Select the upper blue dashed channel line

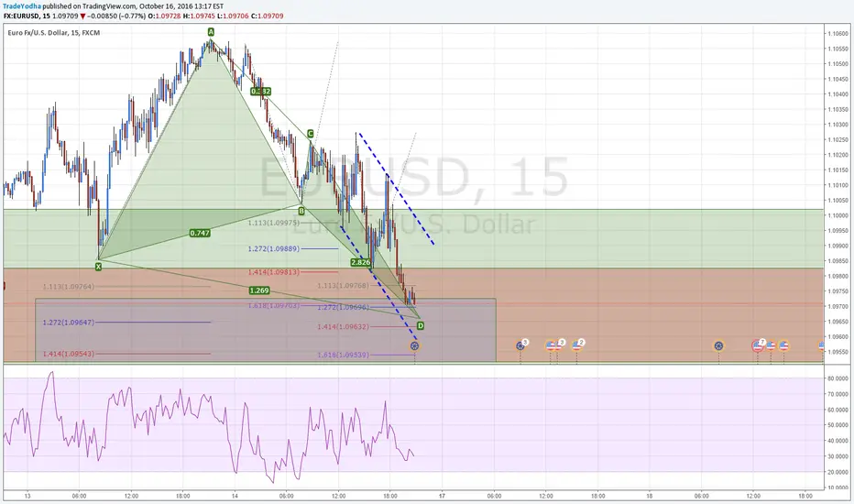[x=397, y=189]
